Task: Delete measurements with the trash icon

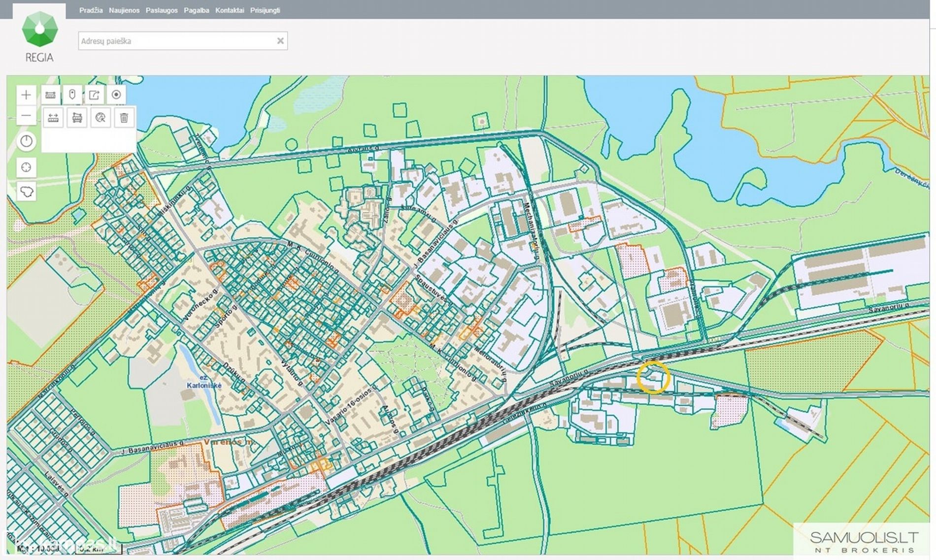Action: 124,118
